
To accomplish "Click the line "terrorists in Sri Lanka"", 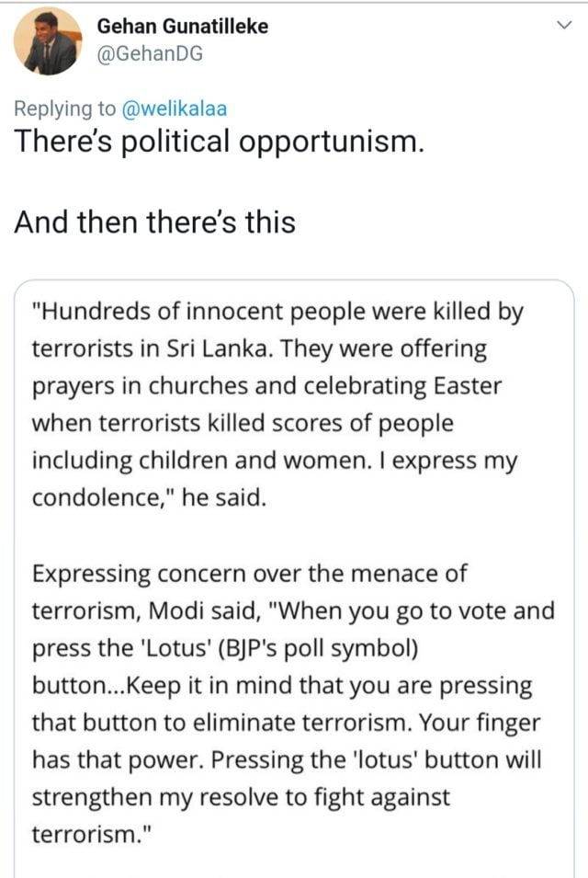I will [x=259, y=349].
